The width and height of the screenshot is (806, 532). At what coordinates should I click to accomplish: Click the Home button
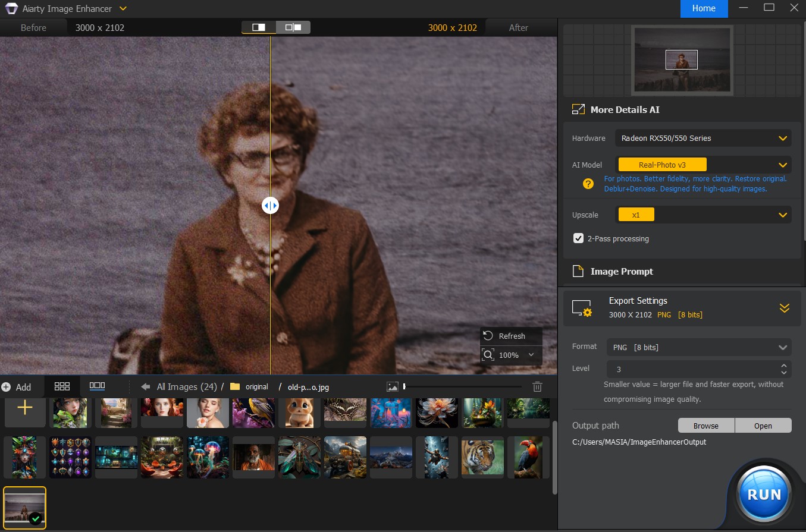click(704, 8)
